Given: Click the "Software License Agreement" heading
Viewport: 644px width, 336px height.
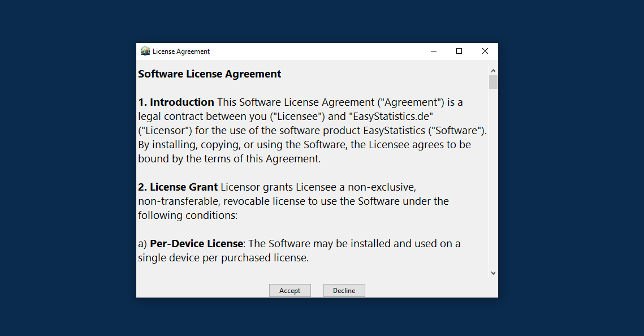Looking at the screenshot, I should click(210, 74).
